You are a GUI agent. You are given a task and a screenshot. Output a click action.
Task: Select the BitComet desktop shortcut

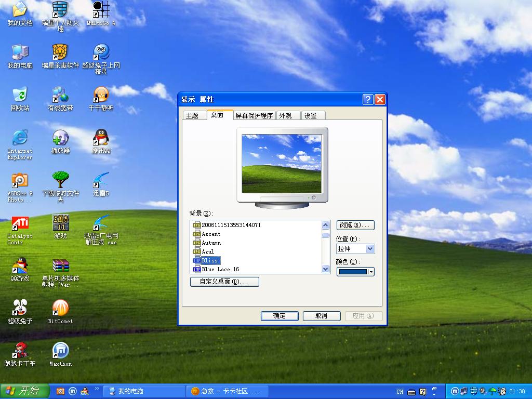coord(60,309)
